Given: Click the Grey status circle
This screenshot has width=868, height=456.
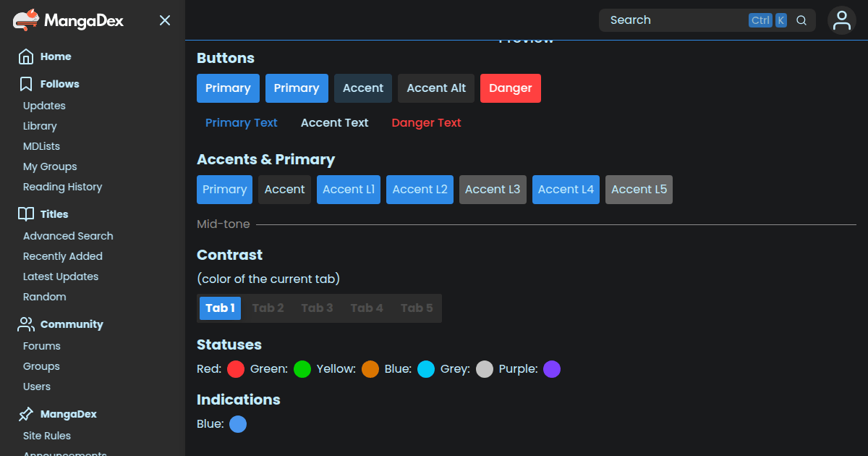Looking at the screenshot, I should 485,369.
